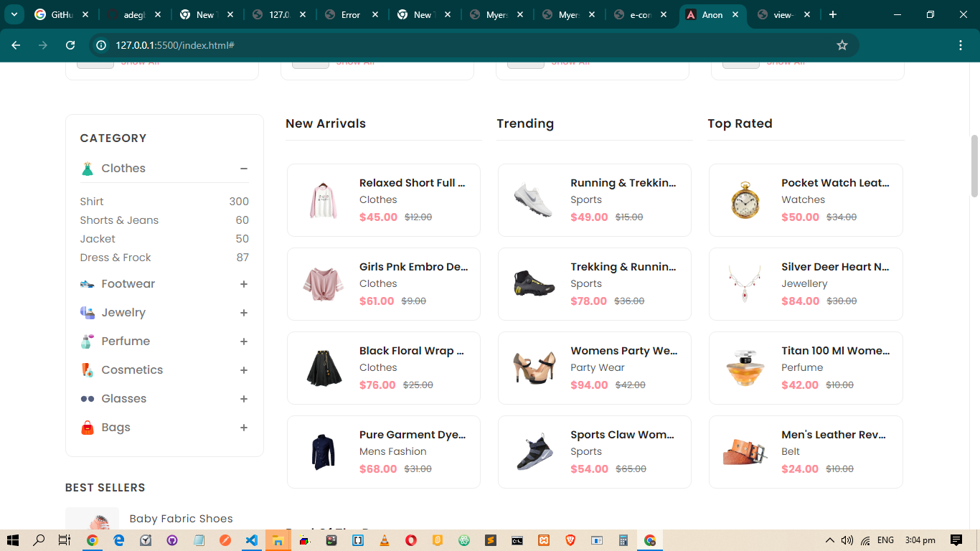
Task: Expand the Bags category plus icon
Action: click(244, 428)
